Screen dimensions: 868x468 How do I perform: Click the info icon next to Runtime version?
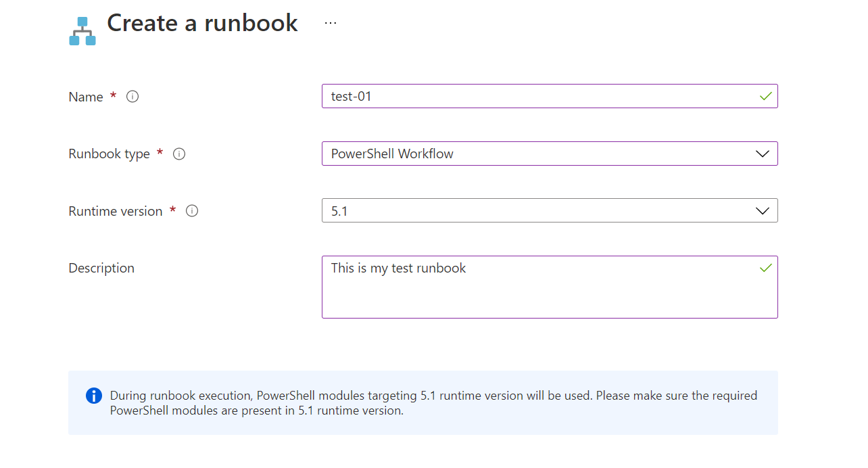[191, 211]
